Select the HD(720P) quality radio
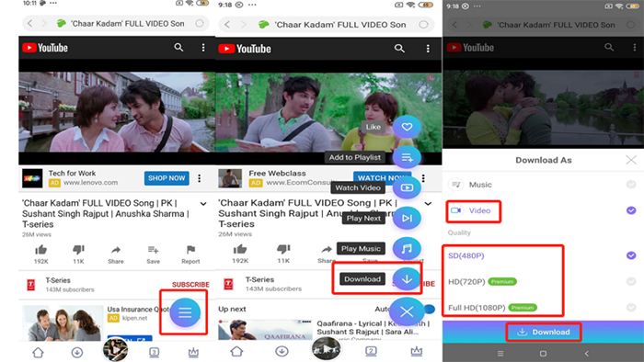This screenshot has height=362, width=644. [631, 282]
